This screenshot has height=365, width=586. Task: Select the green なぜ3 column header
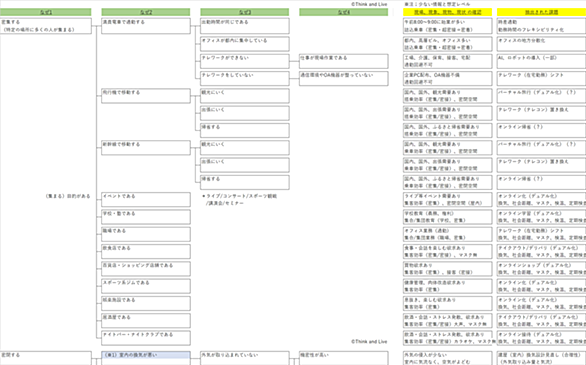(245, 12)
